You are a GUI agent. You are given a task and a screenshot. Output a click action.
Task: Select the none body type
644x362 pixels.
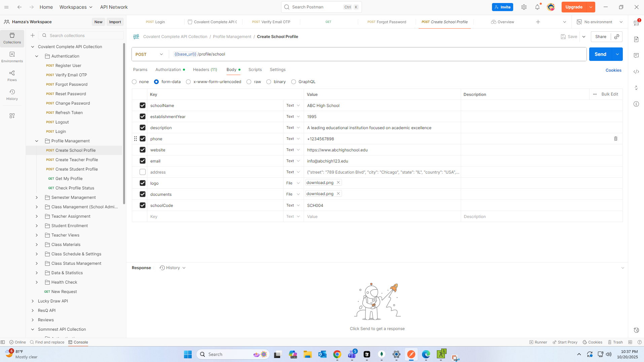pyautogui.click(x=134, y=82)
